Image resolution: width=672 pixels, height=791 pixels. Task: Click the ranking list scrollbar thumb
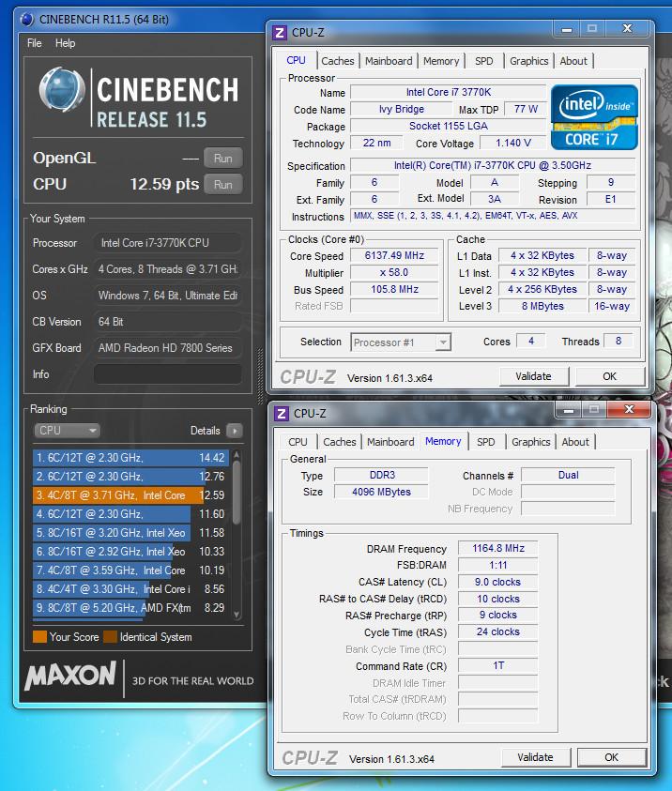237,492
